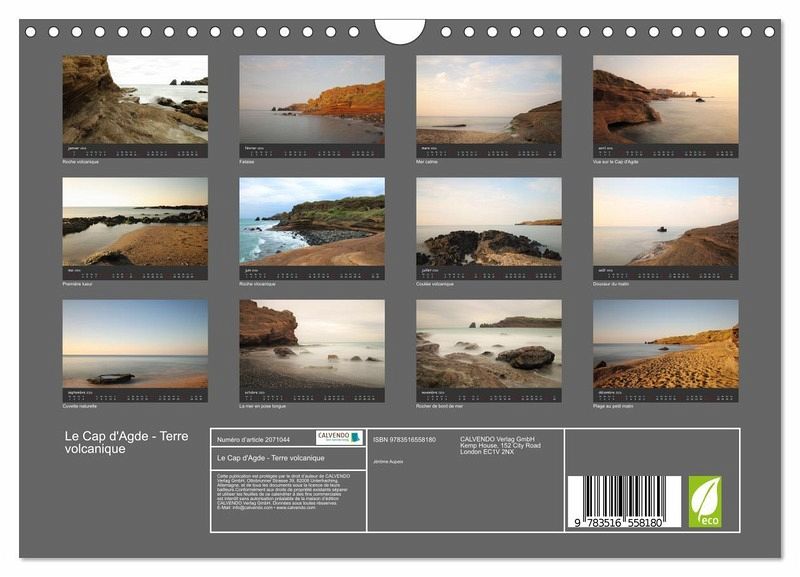The height and width of the screenshot is (577, 800).
Task: Click the 'Numéro d'article 2071044' text
Action: (253, 439)
